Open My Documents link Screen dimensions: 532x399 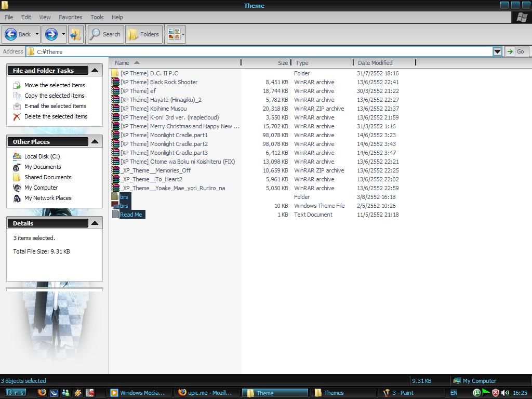pos(43,167)
